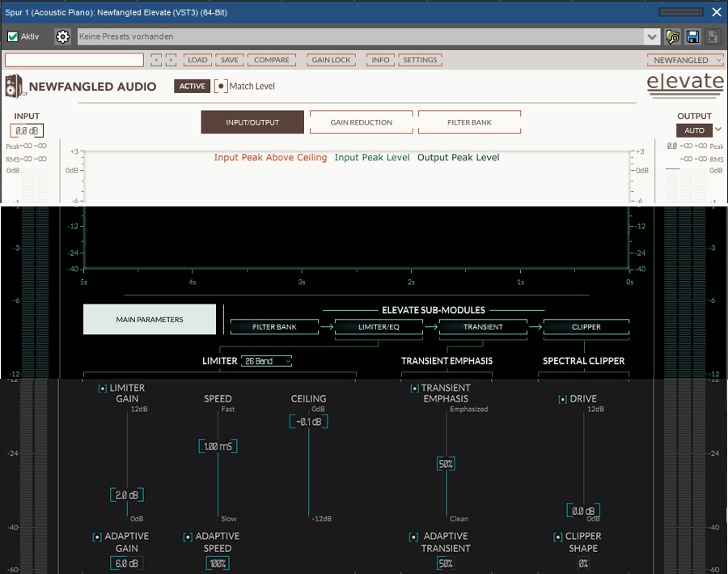728x574 pixels.
Task: Close the plugin window
Action: (717, 12)
